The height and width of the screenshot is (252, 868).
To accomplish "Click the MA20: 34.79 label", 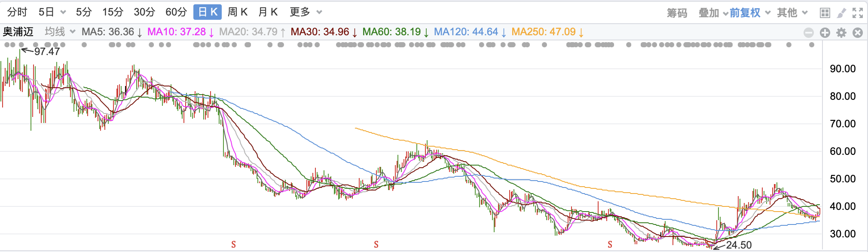I will 252,32.
